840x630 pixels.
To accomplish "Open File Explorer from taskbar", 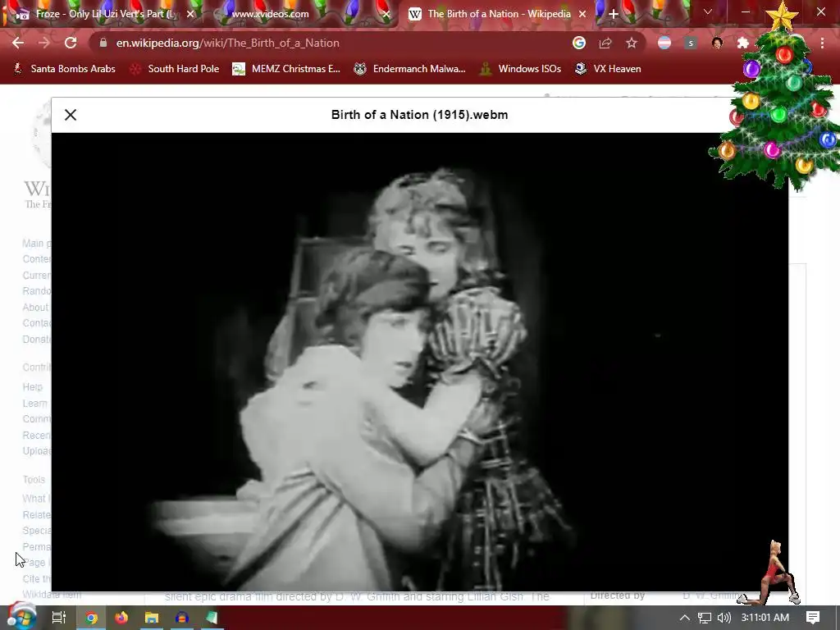I will (152, 618).
